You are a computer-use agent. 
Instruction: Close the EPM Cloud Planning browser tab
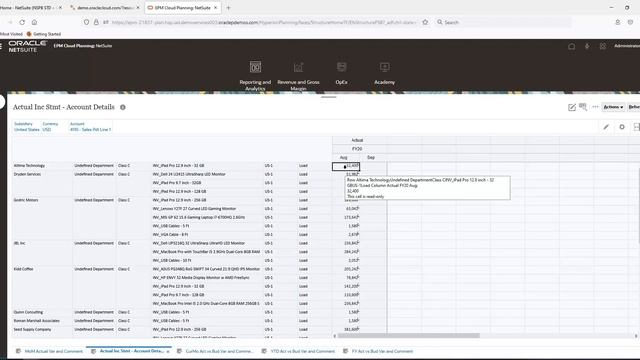click(x=216, y=7)
